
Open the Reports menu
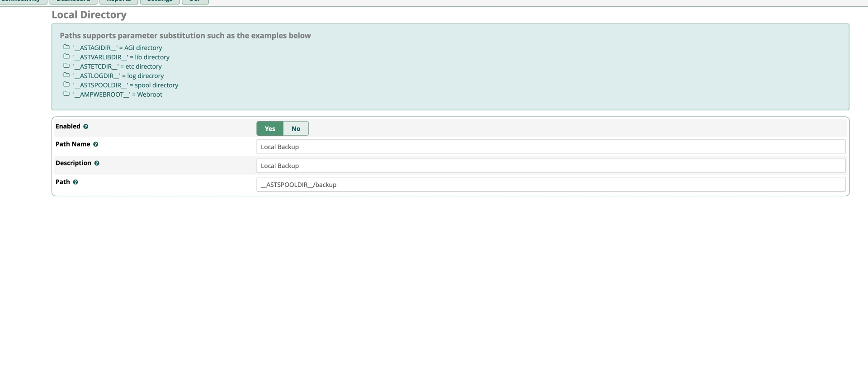click(118, 1)
